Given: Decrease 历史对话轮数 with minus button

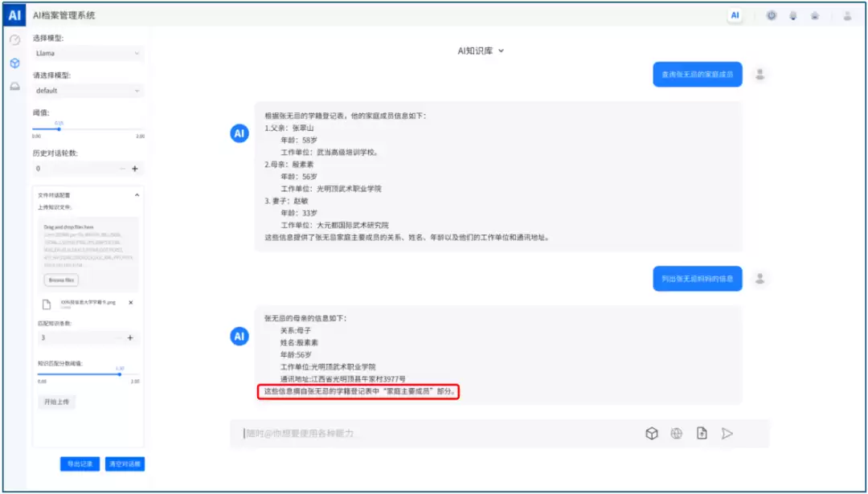Looking at the screenshot, I should 122,168.
